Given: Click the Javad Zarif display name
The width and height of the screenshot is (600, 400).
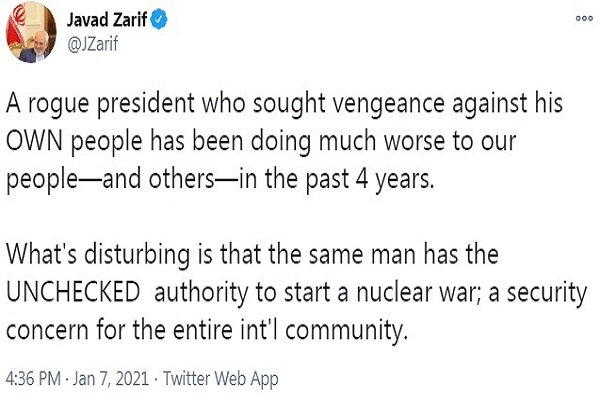Looking at the screenshot, I should tap(107, 20).
